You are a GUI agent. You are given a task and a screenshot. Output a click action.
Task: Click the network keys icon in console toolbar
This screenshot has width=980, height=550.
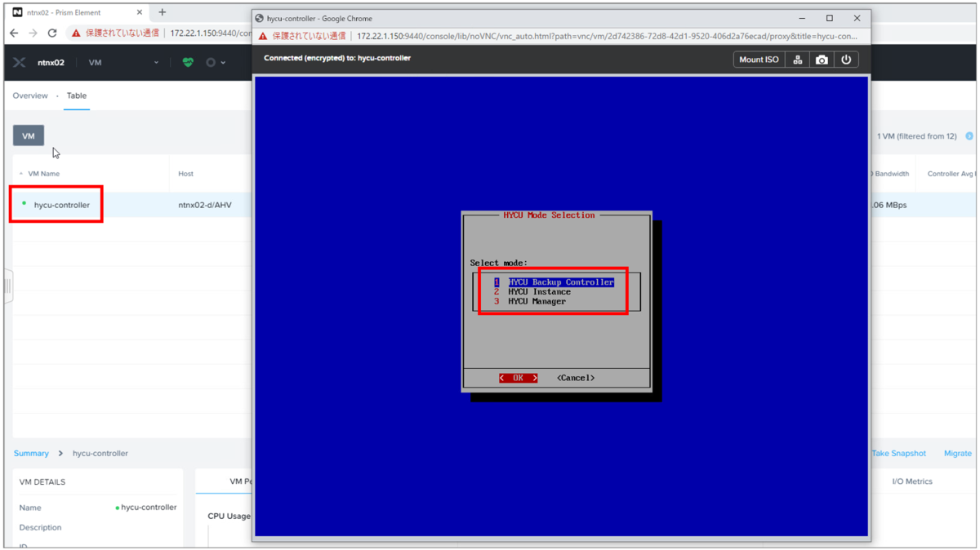[798, 60]
